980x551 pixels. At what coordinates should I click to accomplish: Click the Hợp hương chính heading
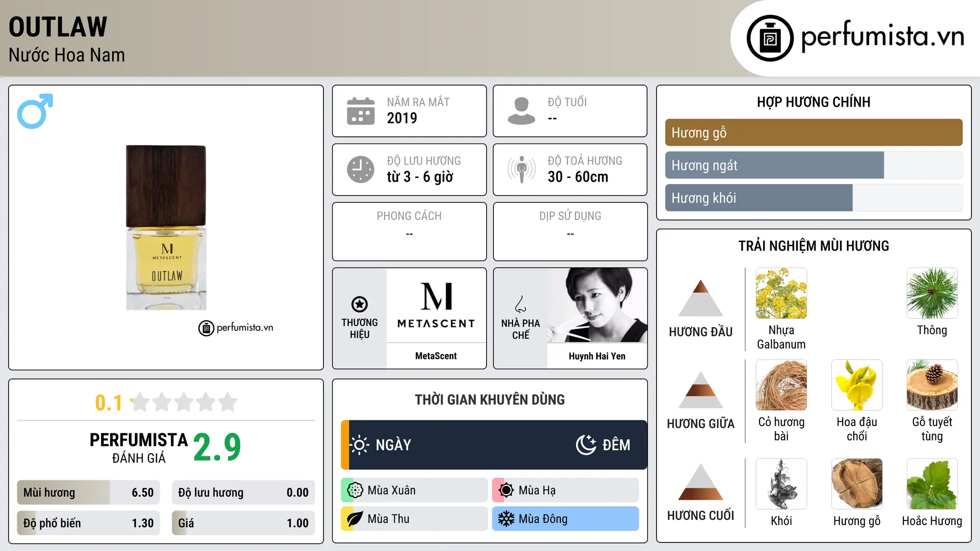click(813, 102)
